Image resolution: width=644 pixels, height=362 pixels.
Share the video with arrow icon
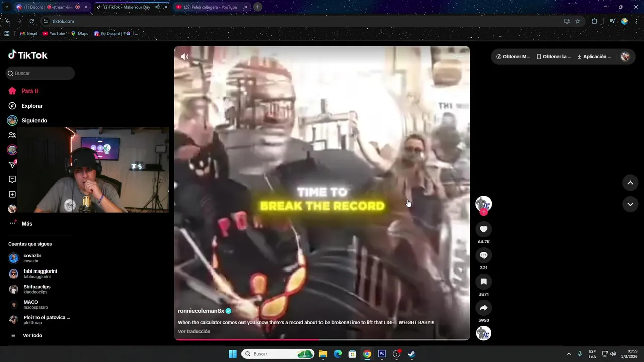484,308
